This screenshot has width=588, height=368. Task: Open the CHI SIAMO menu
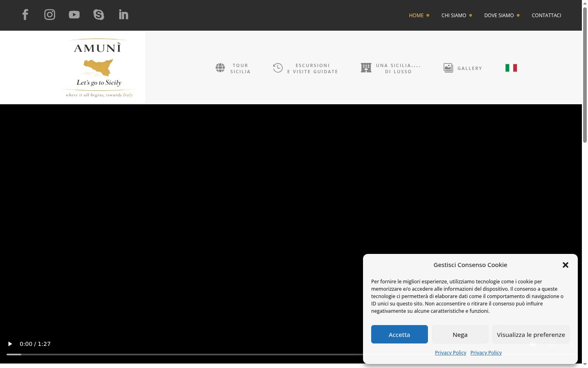(x=454, y=15)
